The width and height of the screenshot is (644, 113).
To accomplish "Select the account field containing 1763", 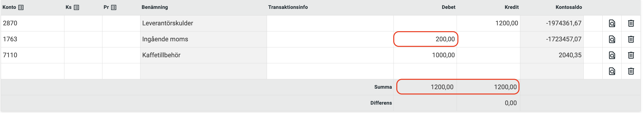I will [32, 39].
